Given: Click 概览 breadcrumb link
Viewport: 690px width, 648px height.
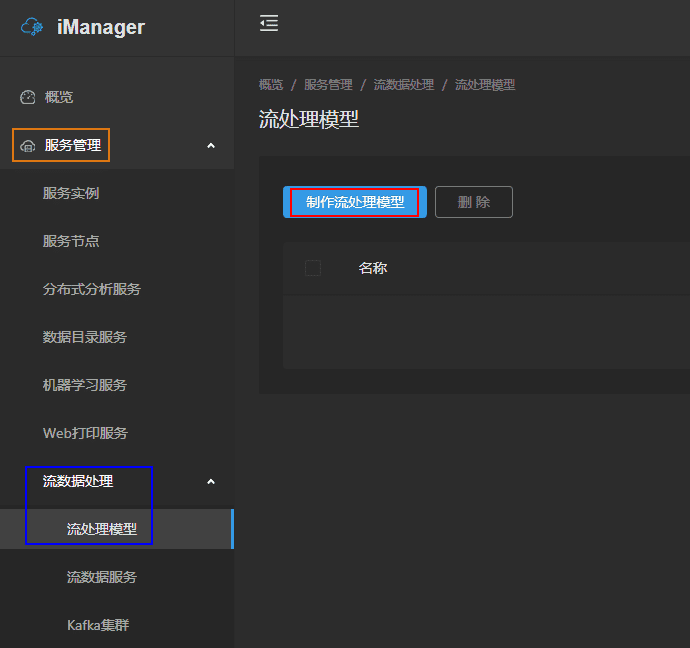Looking at the screenshot, I should [270, 85].
